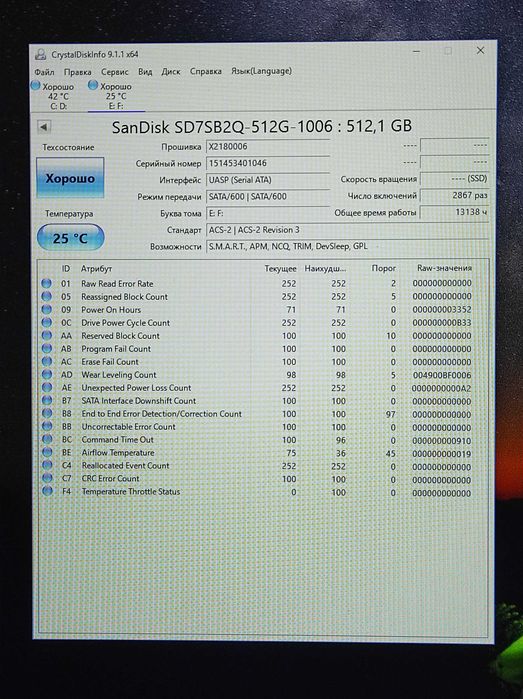Click status icon for Program Fail Count
The width and height of the screenshot is (523, 699).
pos(46,348)
